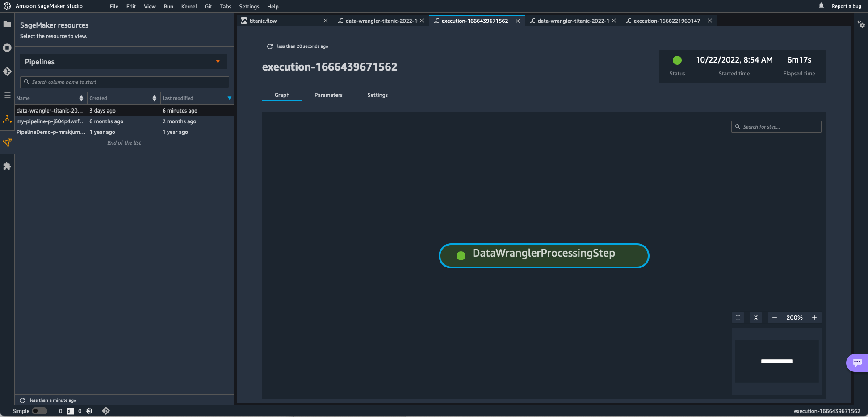Open the Table of Contents sidebar icon
Viewport: 868px width, 417px height.
pyautogui.click(x=7, y=95)
